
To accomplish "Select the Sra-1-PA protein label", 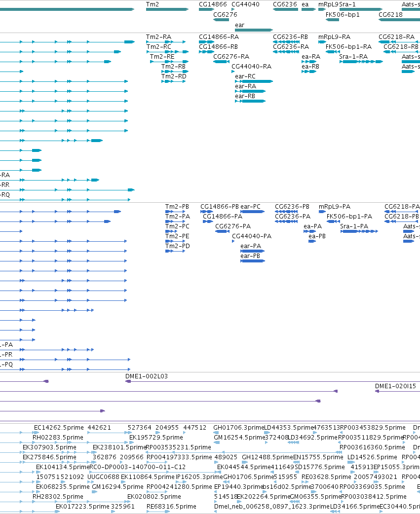I will pyautogui.click(x=354, y=226).
